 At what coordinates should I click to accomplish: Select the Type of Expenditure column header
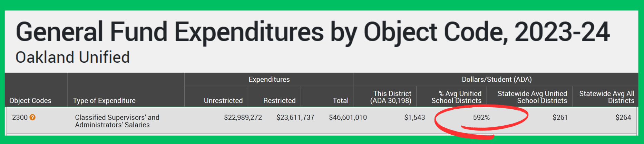coord(104,101)
